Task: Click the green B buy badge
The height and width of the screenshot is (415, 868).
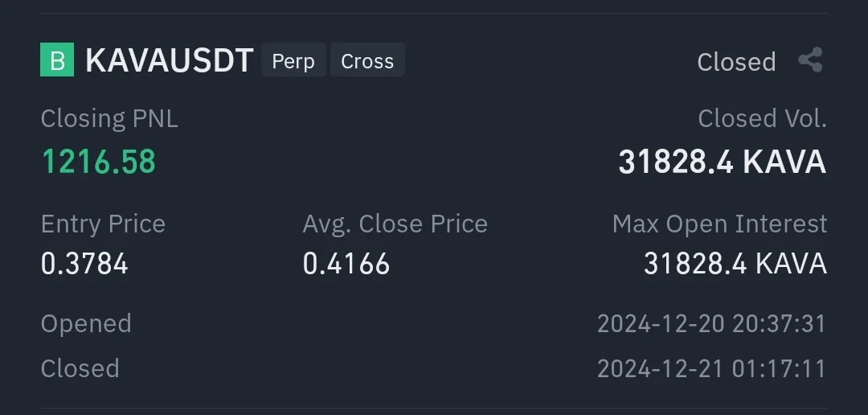Action: [57, 60]
